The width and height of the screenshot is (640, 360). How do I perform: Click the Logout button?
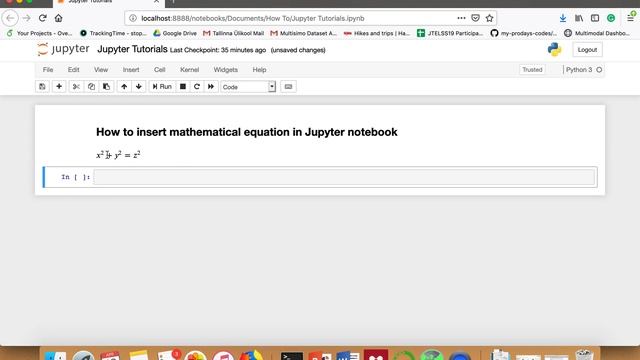(587, 50)
